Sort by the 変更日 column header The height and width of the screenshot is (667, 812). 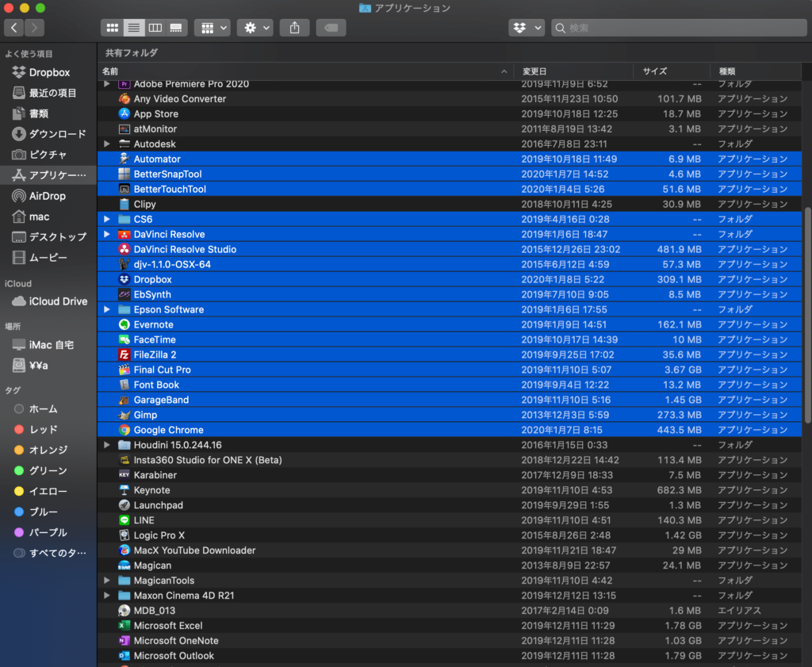coord(573,71)
